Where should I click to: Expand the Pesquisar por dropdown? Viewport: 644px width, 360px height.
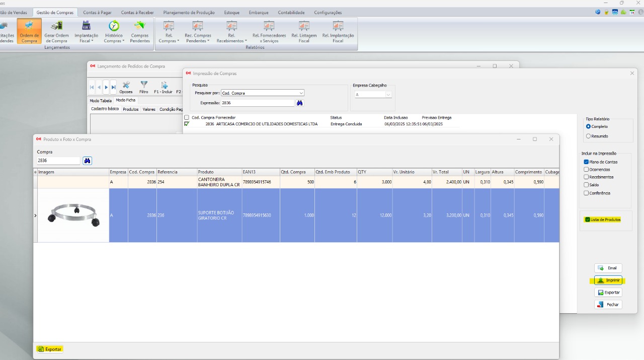pos(301,93)
